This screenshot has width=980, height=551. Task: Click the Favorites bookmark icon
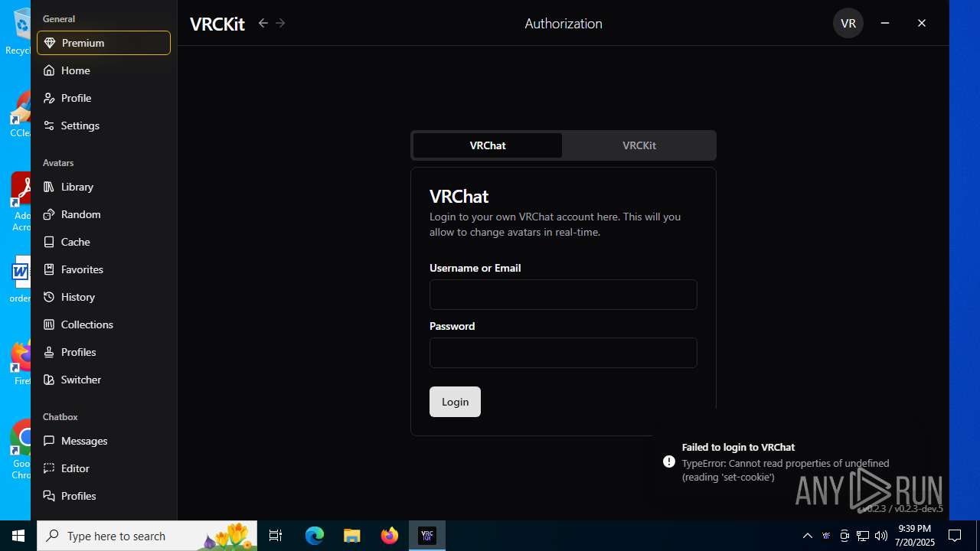coord(49,269)
